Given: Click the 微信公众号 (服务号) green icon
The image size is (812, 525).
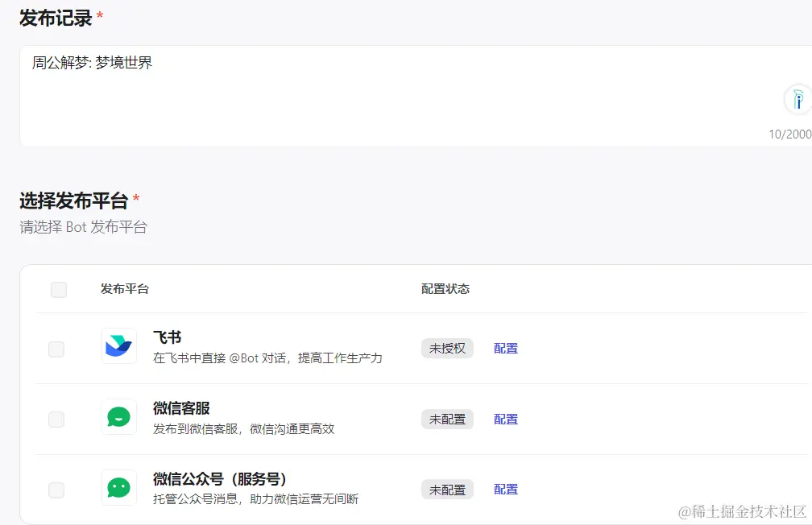Looking at the screenshot, I should pyautogui.click(x=118, y=488).
